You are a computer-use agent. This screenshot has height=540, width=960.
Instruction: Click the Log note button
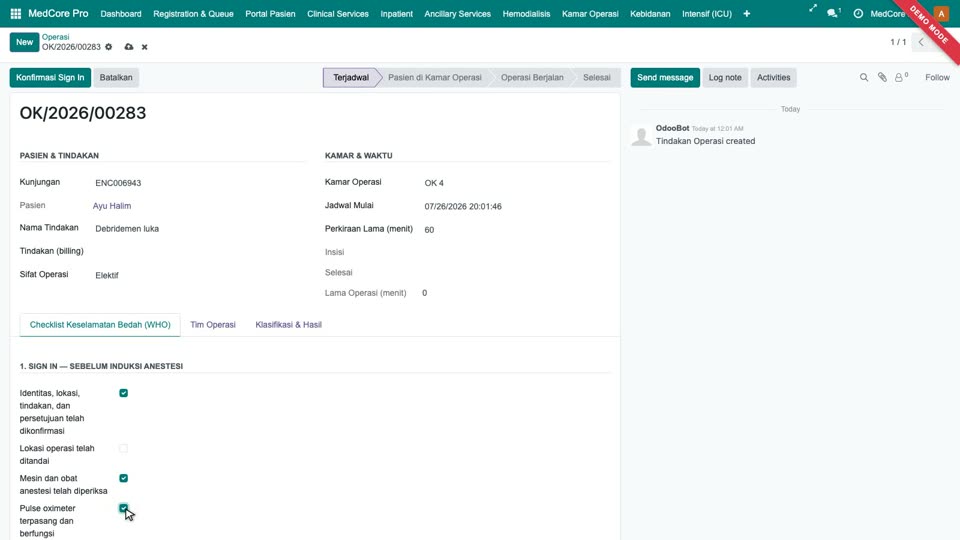pyautogui.click(x=725, y=77)
